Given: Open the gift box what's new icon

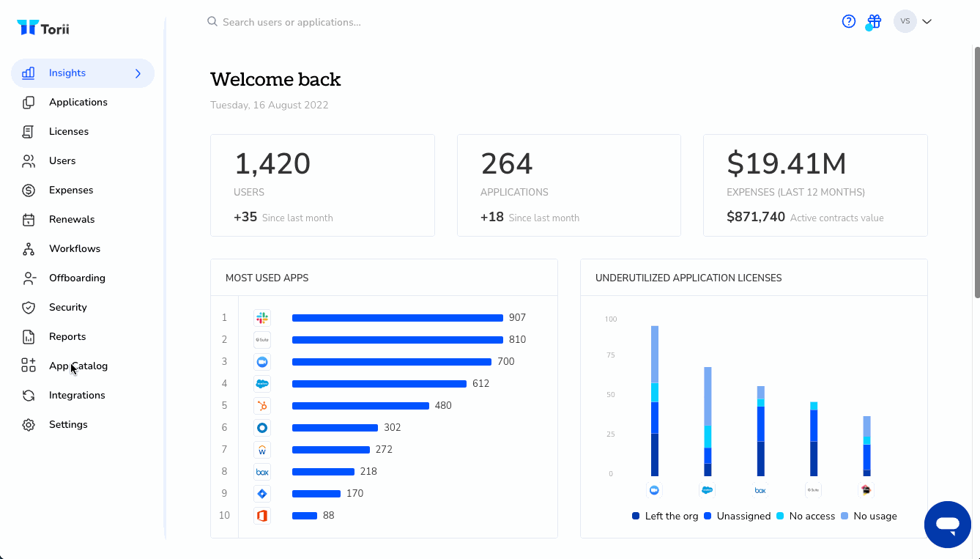Looking at the screenshot, I should click(874, 21).
